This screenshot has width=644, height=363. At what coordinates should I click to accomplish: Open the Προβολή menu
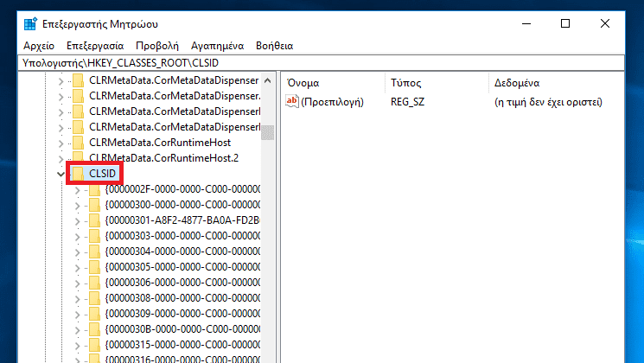[157, 46]
